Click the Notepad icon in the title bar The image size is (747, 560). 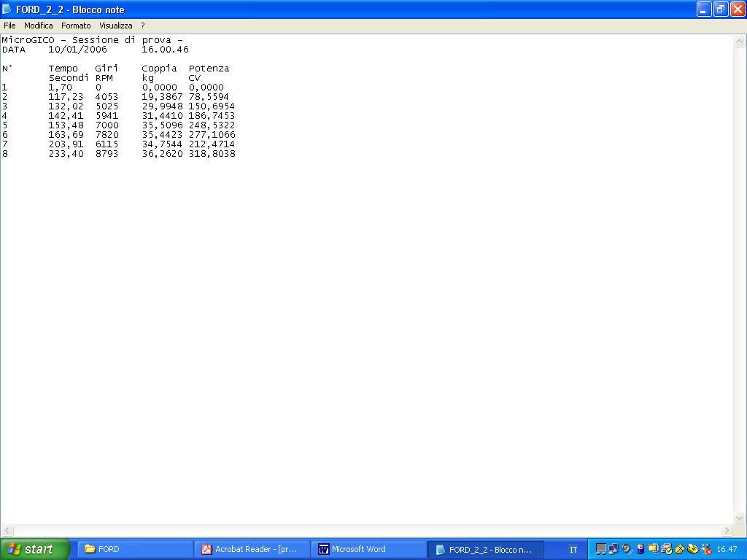pyautogui.click(x=7, y=9)
